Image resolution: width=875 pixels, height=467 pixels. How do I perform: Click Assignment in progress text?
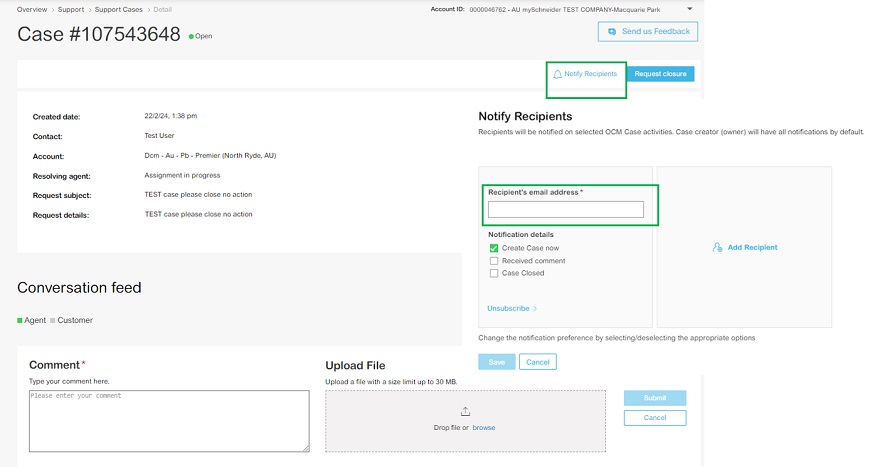point(182,175)
